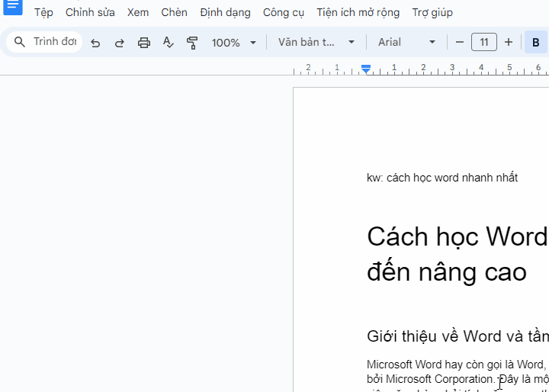The width and height of the screenshot is (549, 392).
Task: Expand the paragraph style dropdown
Action: [x=316, y=42]
